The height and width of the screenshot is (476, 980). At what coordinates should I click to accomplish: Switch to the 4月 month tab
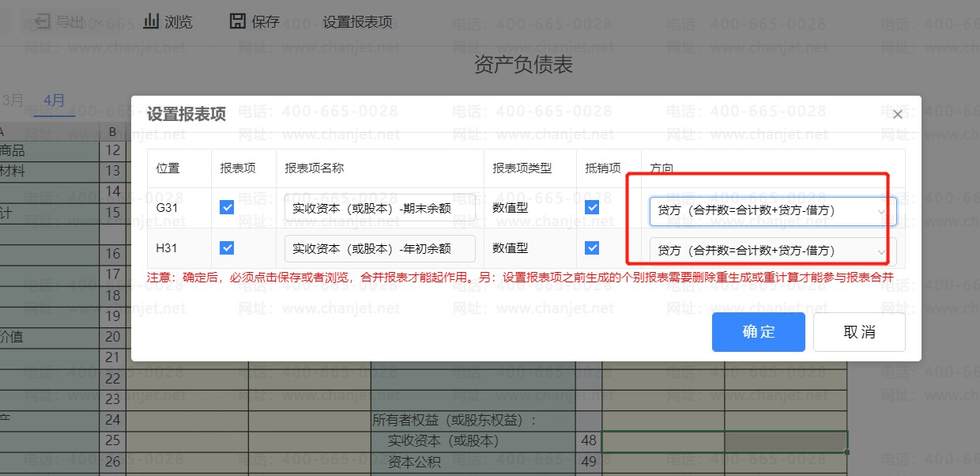tap(55, 100)
